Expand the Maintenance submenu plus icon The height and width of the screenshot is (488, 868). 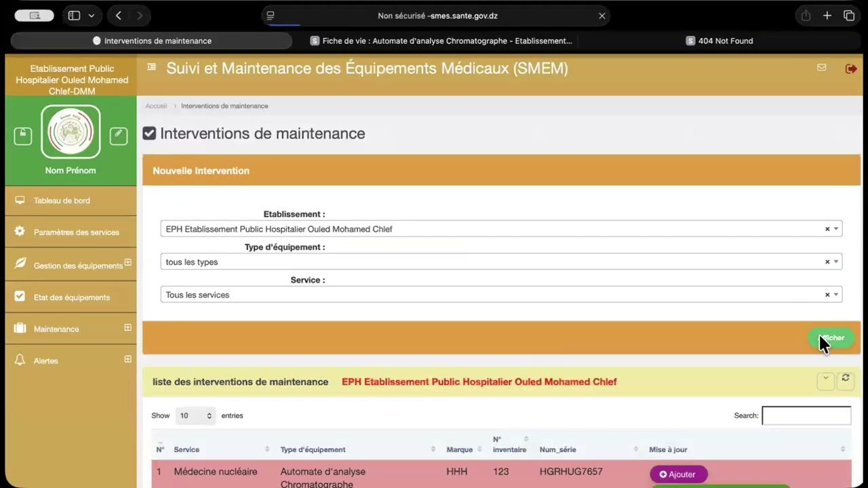pyautogui.click(x=127, y=327)
